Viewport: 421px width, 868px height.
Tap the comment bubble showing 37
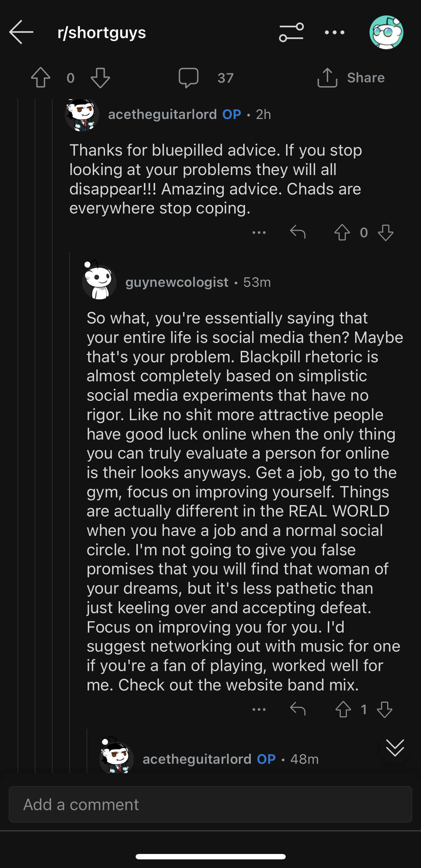(x=206, y=78)
